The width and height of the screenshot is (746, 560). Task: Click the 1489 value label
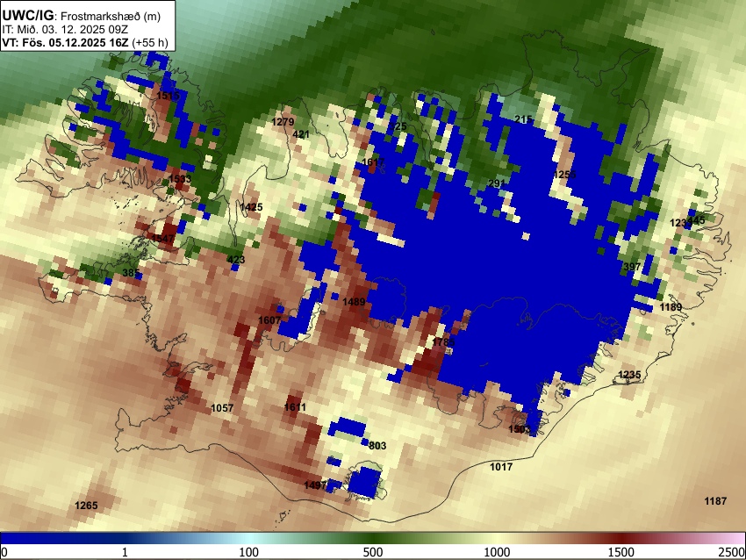pyautogui.click(x=354, y=302)
